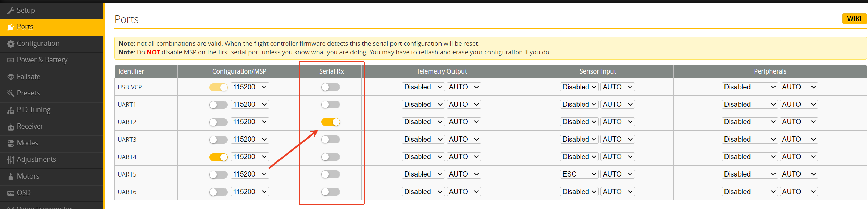The width and height of the screenshot is (868, 209).
Task: Open UART3 MSP baud rate 115200 dropdown
Action: tap(250, 139)
